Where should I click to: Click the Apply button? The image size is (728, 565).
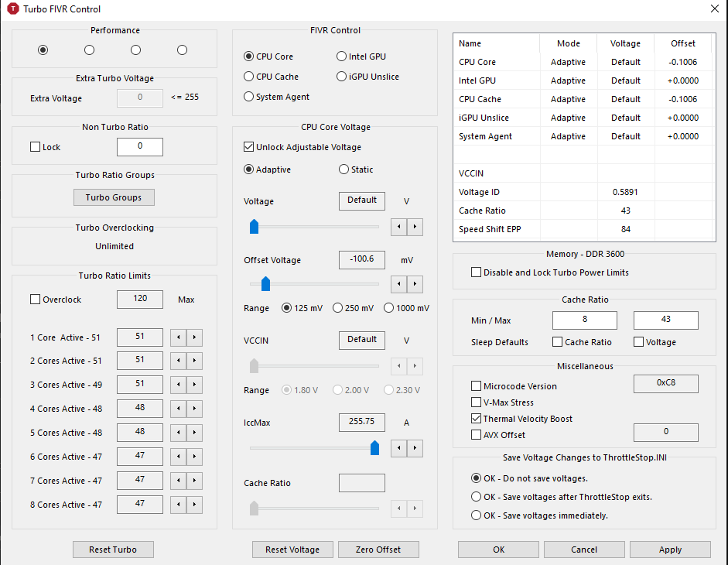click(x=670, y=550)
